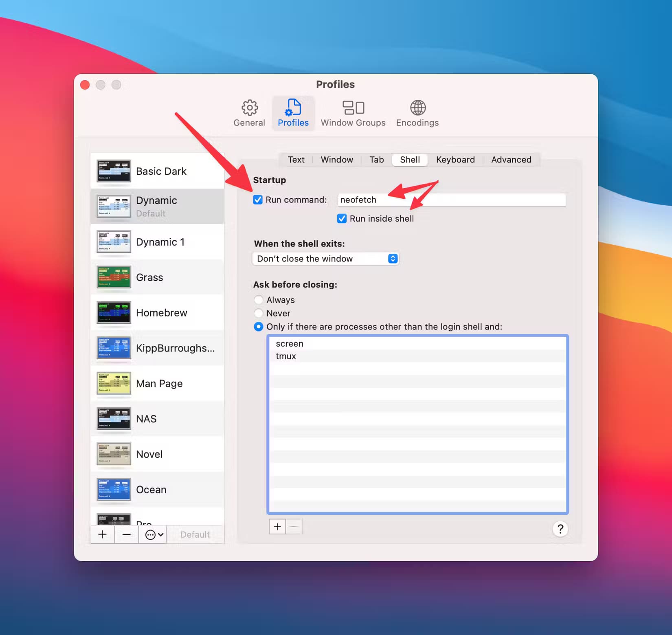
Task: Toggle the Run inside shell checkbox
Action: pos(342,219)
